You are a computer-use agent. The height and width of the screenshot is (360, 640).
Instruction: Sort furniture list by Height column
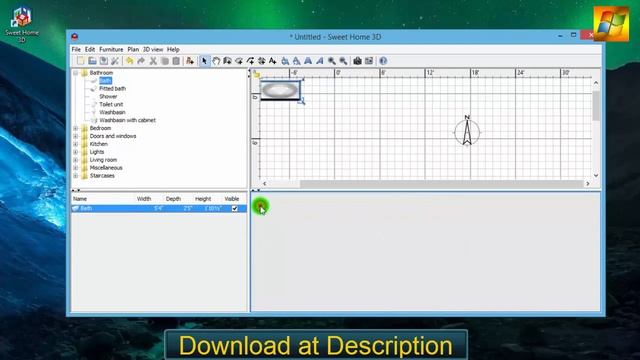203,199
